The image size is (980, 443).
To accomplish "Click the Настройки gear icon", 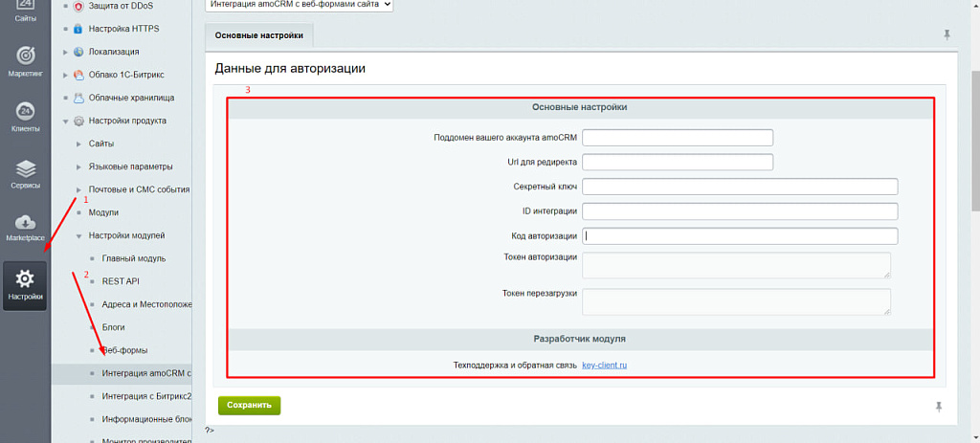I will click(26, 279).
